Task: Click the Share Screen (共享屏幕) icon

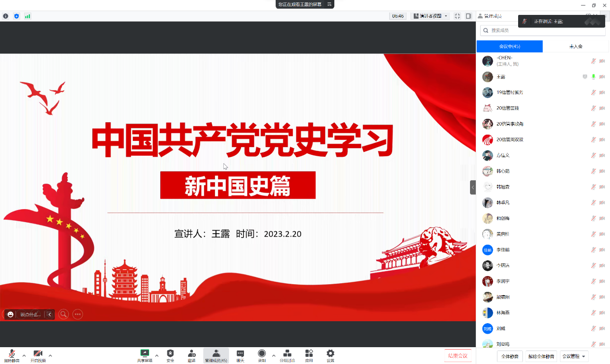Action: [144, 355]
